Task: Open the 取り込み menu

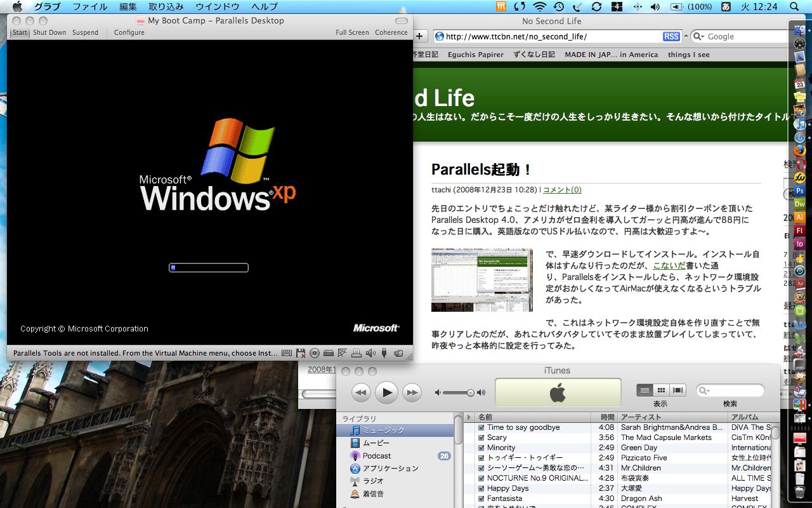Action: [166, 7]
